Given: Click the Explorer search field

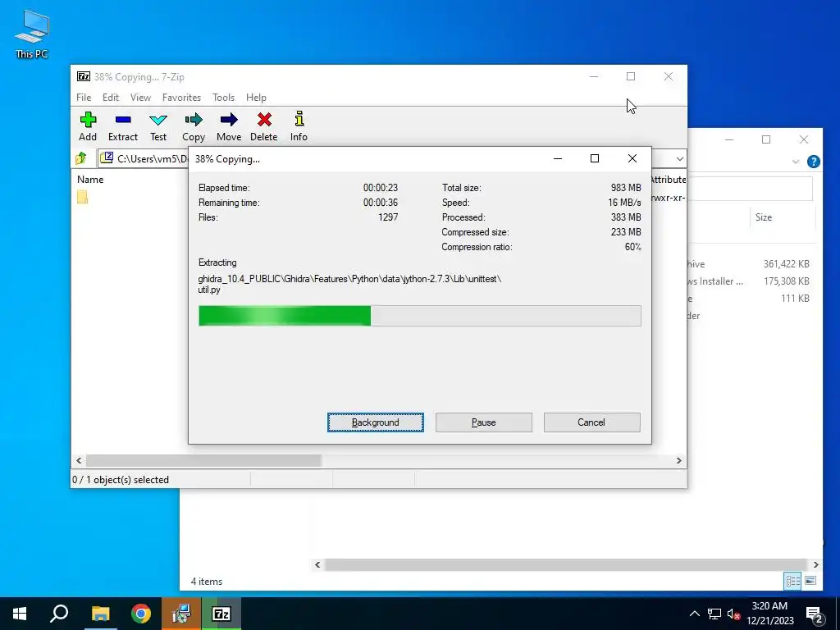Looking at the screenshot, I should pos(750,189).
